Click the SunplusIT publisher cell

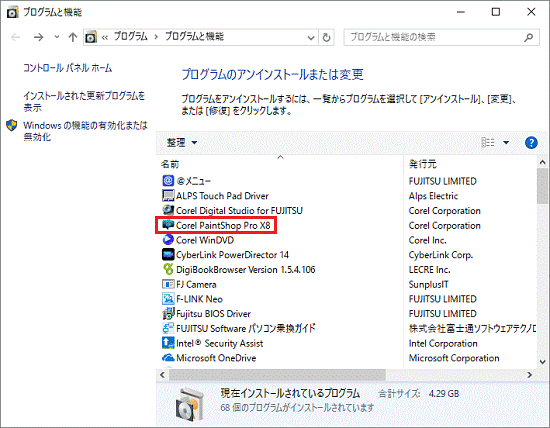click(428, 284)
